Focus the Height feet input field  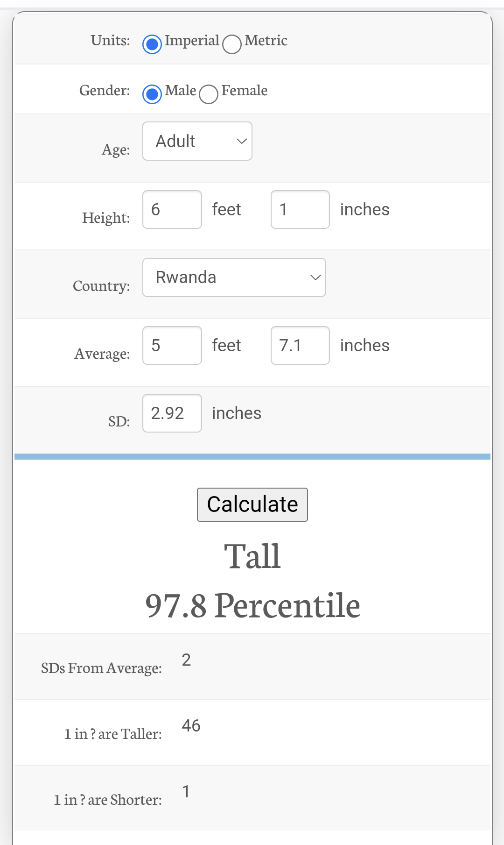pos(172,209)
